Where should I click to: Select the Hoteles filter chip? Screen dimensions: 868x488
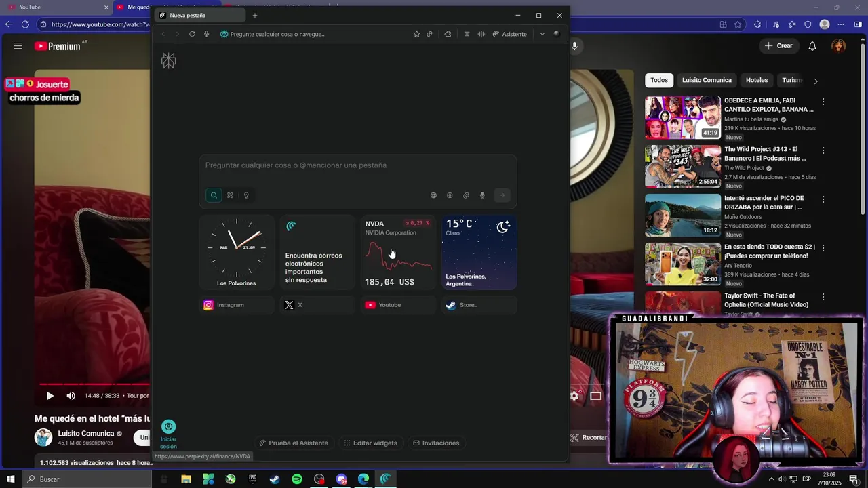757,80
